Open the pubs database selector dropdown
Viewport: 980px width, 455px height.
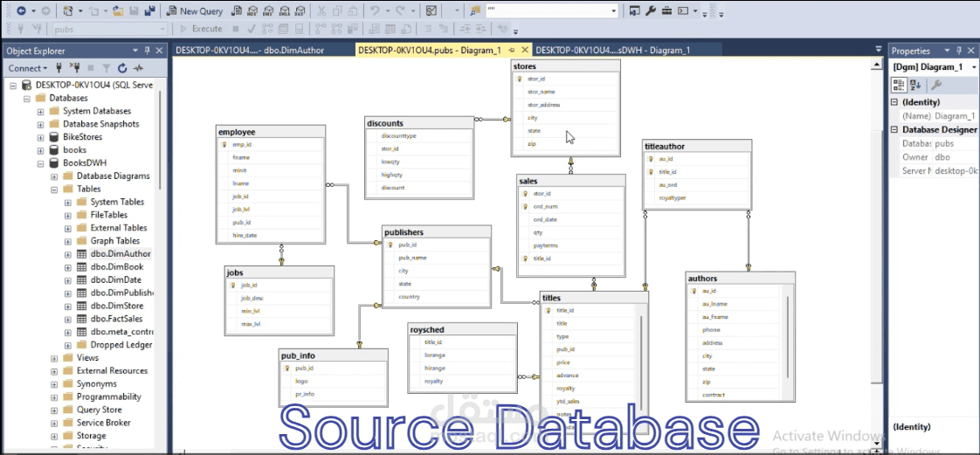[162, 29]
